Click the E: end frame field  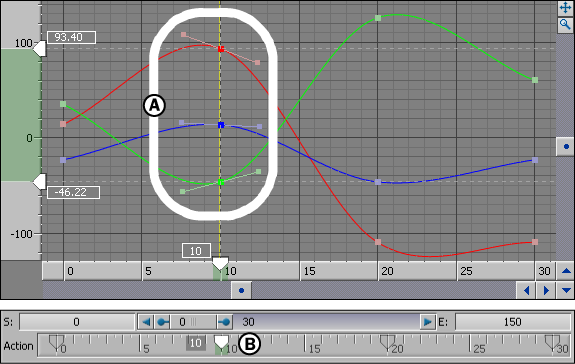[512, 322]
